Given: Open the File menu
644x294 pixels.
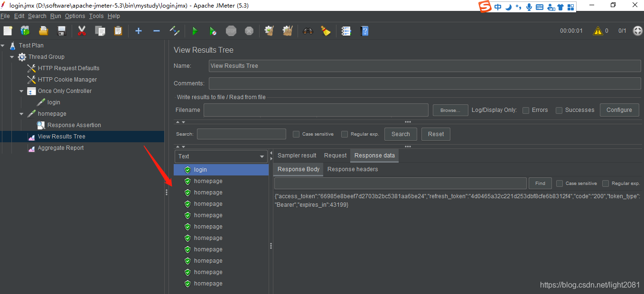Looking at the screenshot, I should (x=5, y=16).
